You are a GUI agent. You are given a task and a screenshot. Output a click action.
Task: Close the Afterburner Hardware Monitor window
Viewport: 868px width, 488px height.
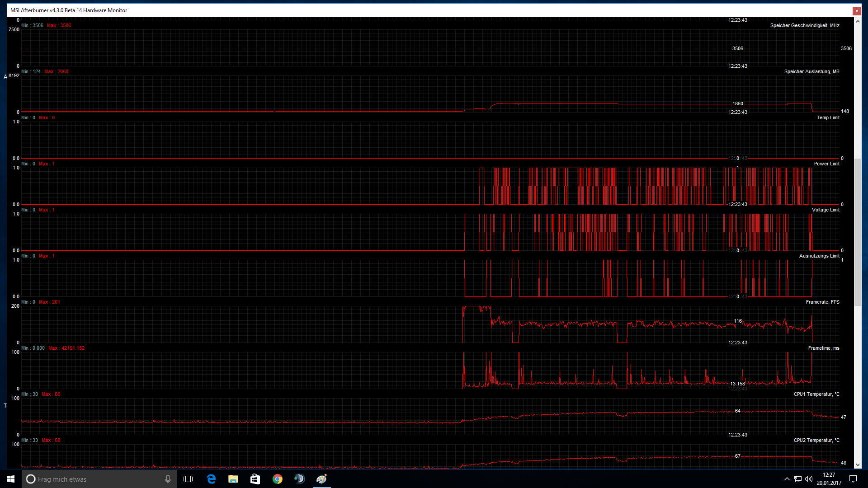click(857, 11)
